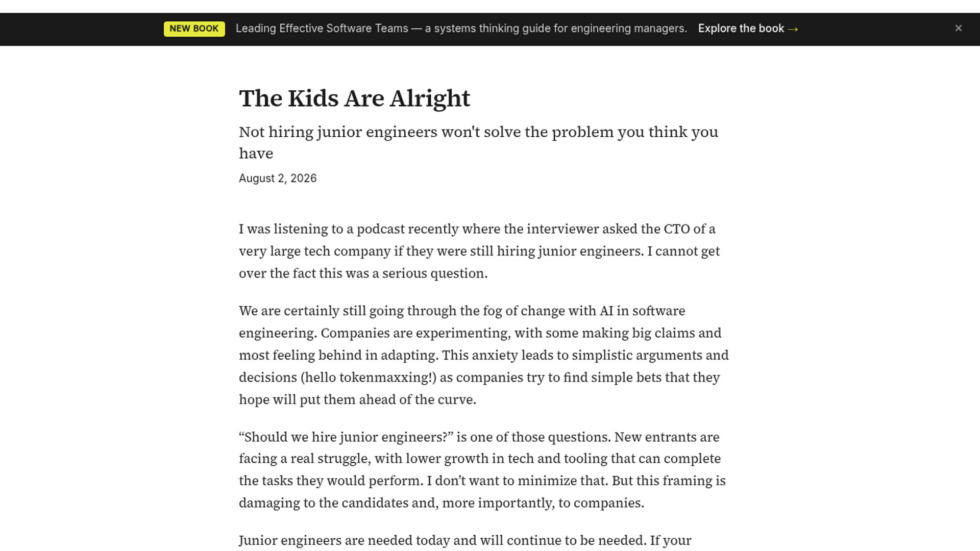The height and width of the screenshot is (551, 980).
Task: Click the yellow arrow after 'Explore the book'
Action: (793, 29)
